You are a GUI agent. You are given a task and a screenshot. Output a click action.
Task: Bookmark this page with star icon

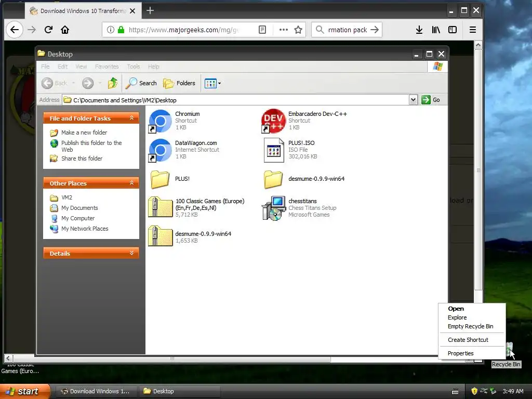coord(298,30)
